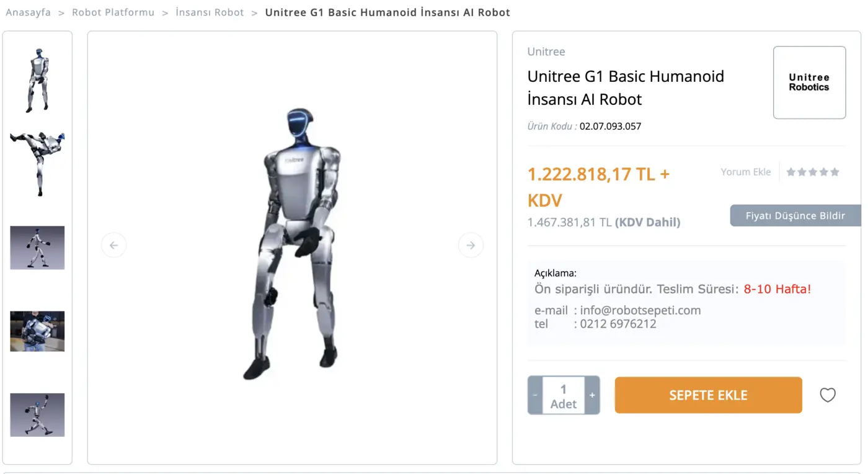Viewport: 868px width, 474px height.
Task: Open the fourth thumbnail showing robot with person
Action: [x=37, y=331]
